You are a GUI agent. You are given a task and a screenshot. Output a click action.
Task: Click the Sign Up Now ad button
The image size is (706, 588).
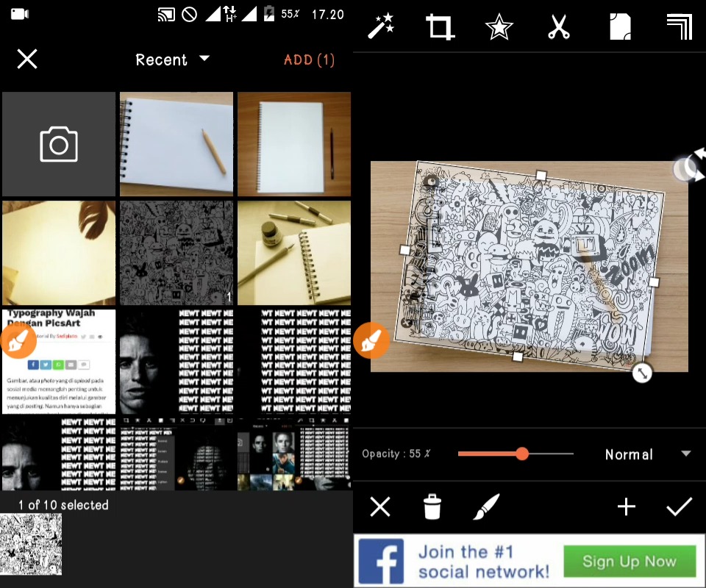630,561
